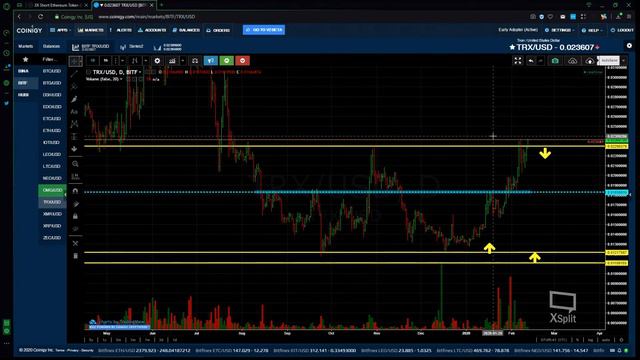
Task: Click the remove drawings trash icon
Action: [75, 256]
